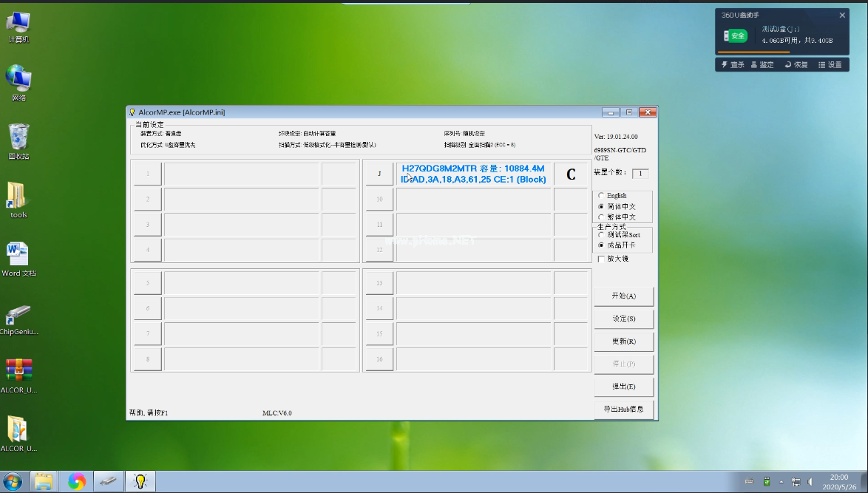Open the 设定(S) settings button
This screenshot has height=493, width=868.
click(623, 319)
